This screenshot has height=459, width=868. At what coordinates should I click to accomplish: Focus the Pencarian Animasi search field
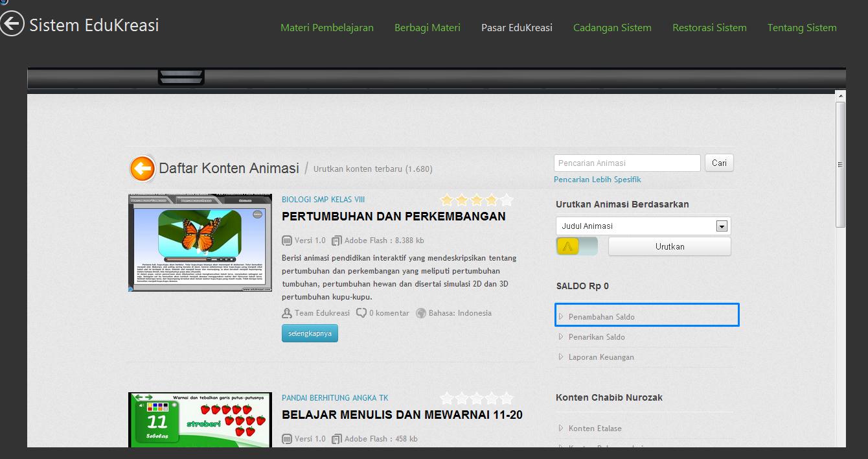point(627,163)
